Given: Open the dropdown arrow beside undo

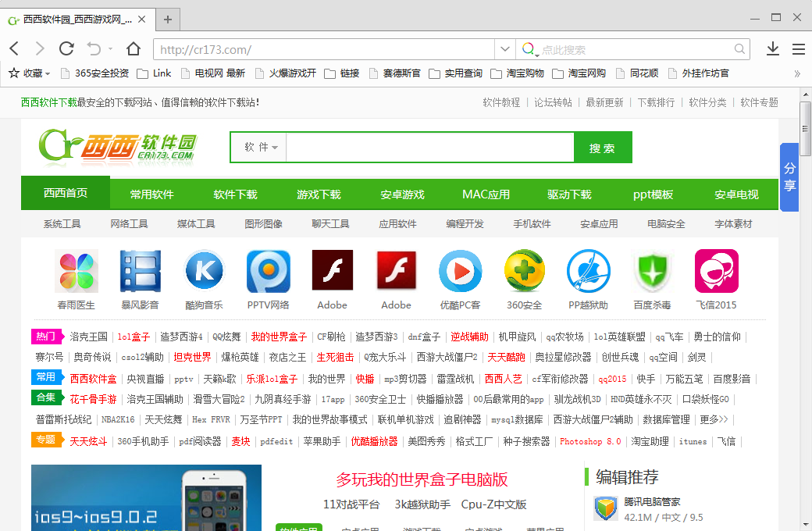Looking at the screenshot, I should click(110, 48).
